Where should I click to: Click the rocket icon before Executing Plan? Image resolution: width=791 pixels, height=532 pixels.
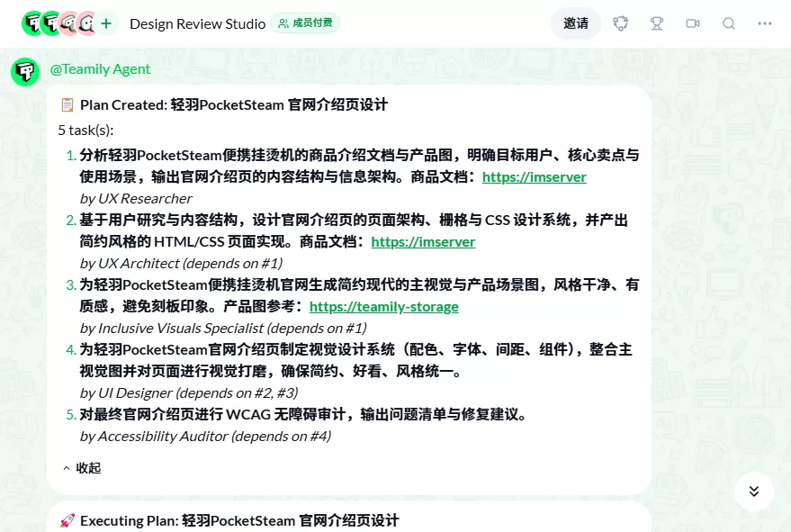click(67, 520)
